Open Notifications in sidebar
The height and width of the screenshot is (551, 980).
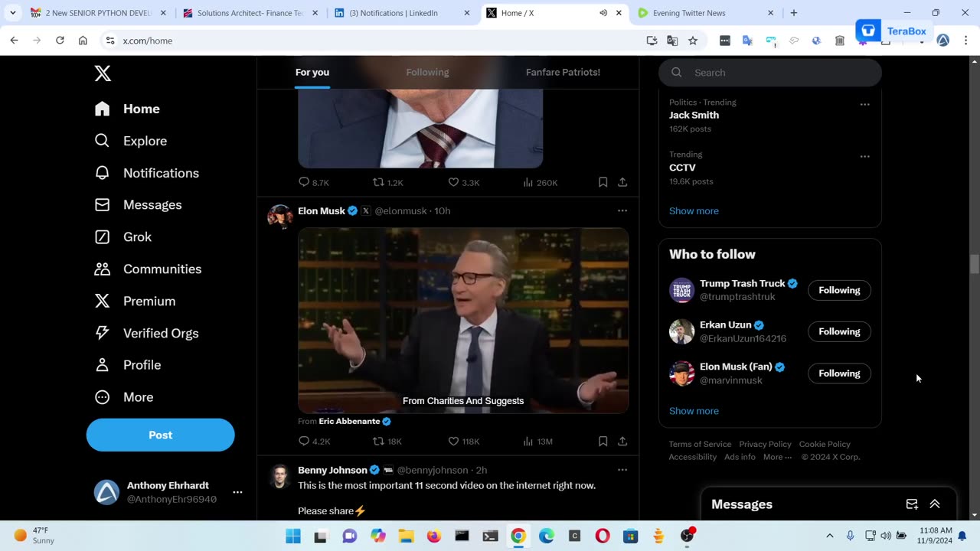click(x=146, y=173)
